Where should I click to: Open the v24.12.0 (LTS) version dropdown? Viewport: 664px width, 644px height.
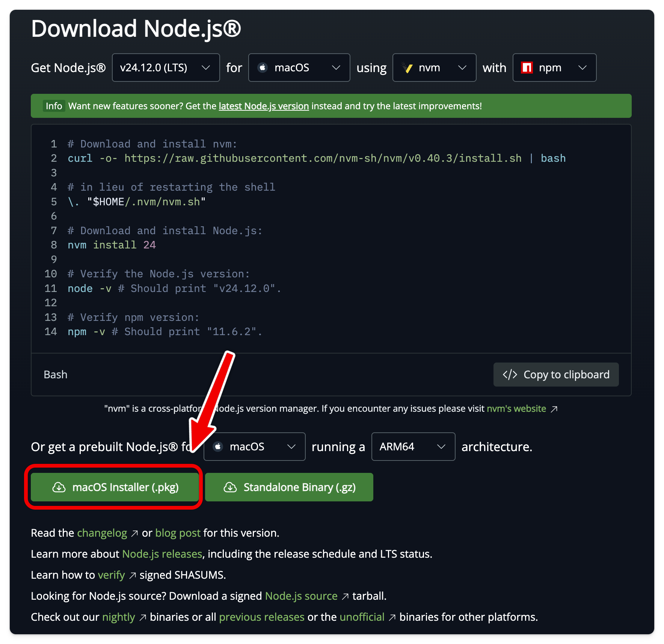tap(166, 68)
